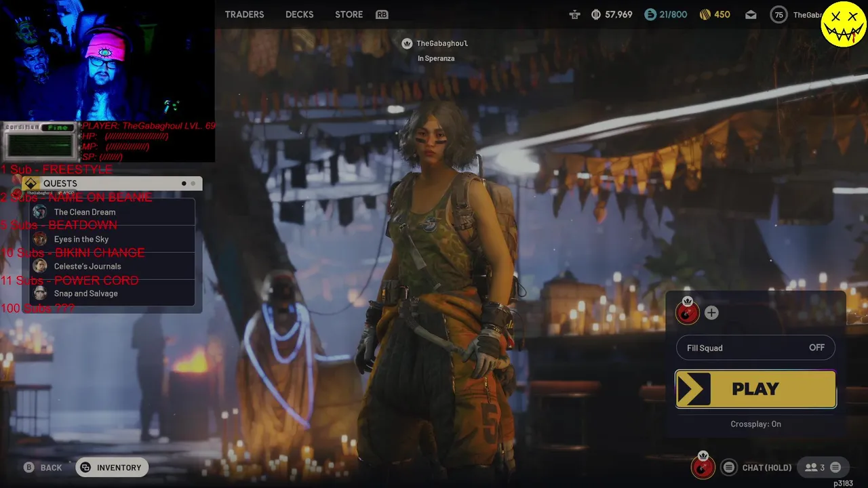Click Eyes in the Sky quest giver portrait
This screenshot has width=868, height=488.
click(x=40, y=239)
